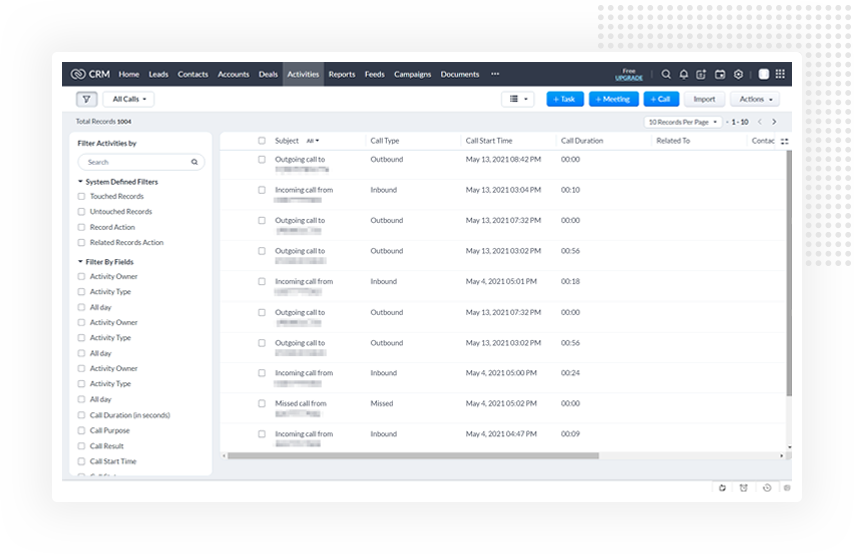Toggle the filter funnel button
This screenshot has height=554, width=854.
click(87, 99)
